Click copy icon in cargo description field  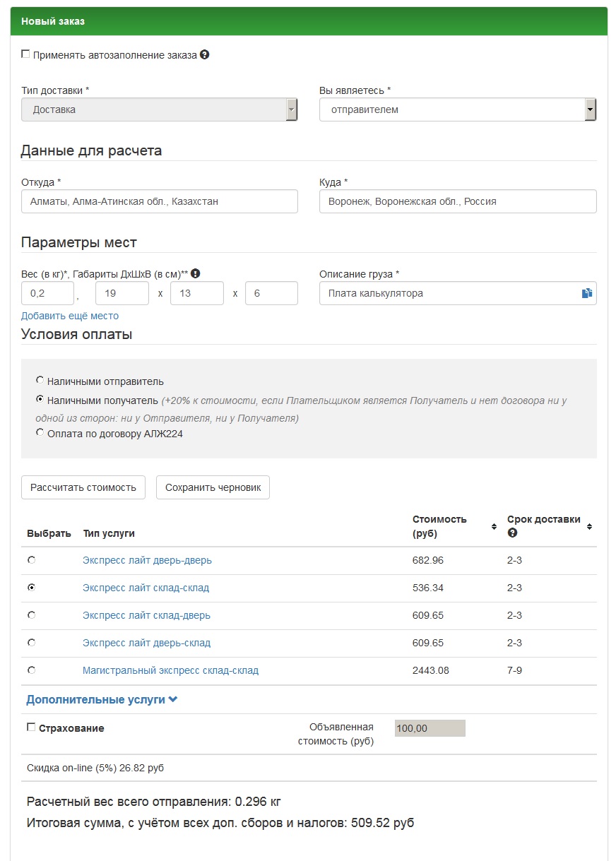586,293
